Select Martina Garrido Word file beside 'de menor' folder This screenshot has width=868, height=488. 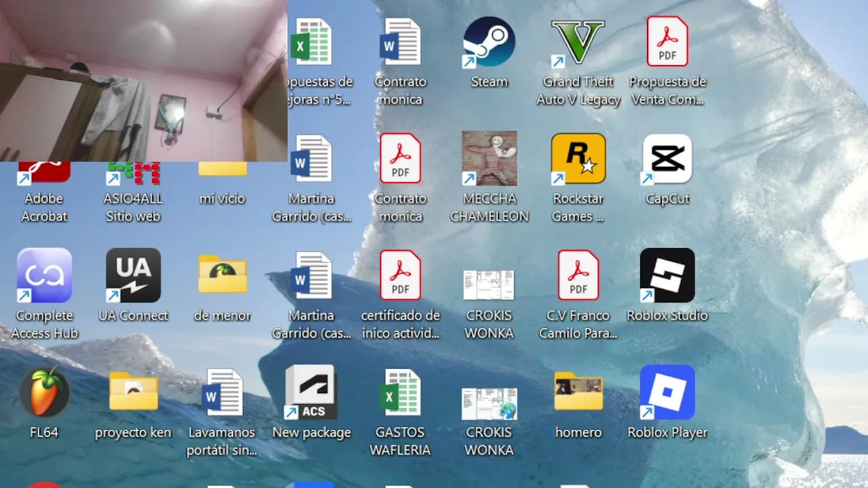[x=311, y=275]
